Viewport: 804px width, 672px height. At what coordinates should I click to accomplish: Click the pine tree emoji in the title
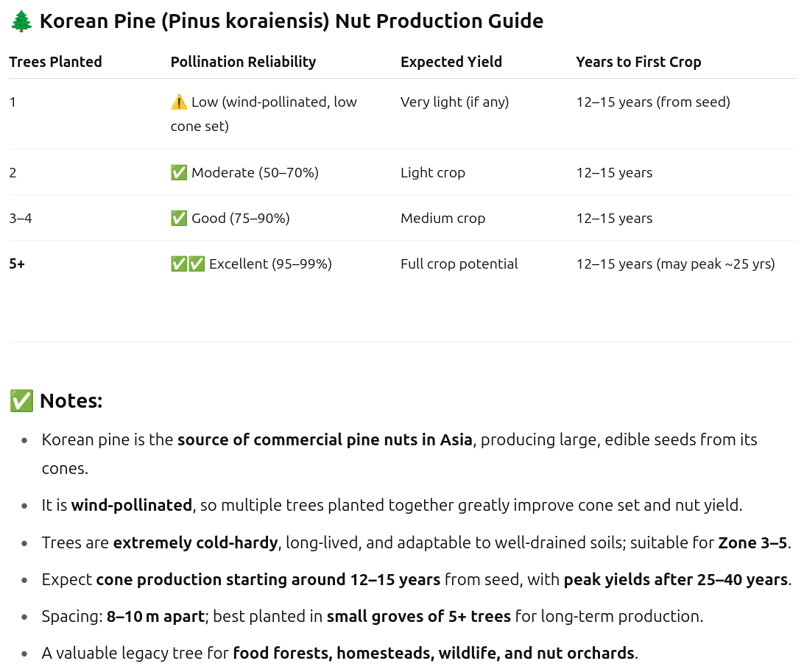pyautogui.click(x=21, y=21)
